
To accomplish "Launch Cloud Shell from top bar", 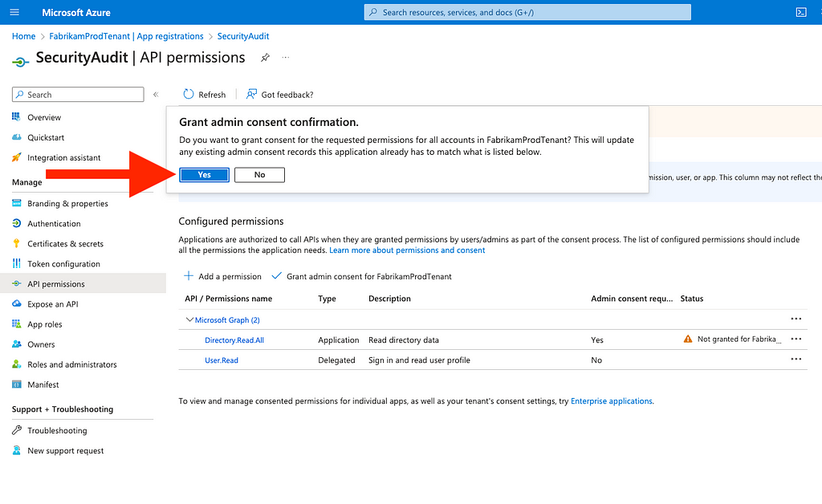I will pos(801,12).
